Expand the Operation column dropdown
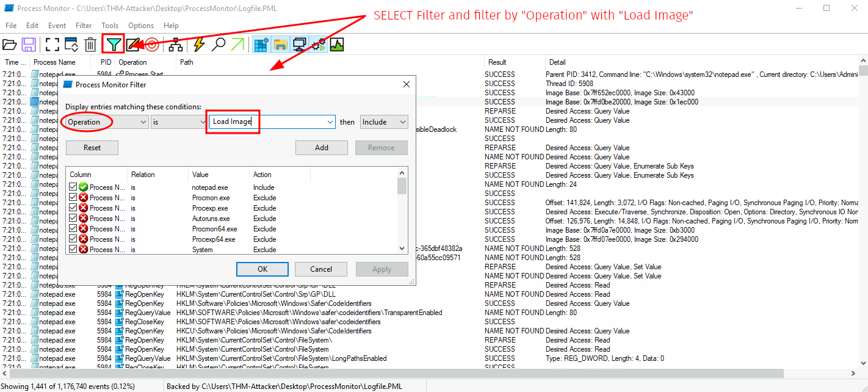Screen dimensions: 868x392 tap(143, 122)
